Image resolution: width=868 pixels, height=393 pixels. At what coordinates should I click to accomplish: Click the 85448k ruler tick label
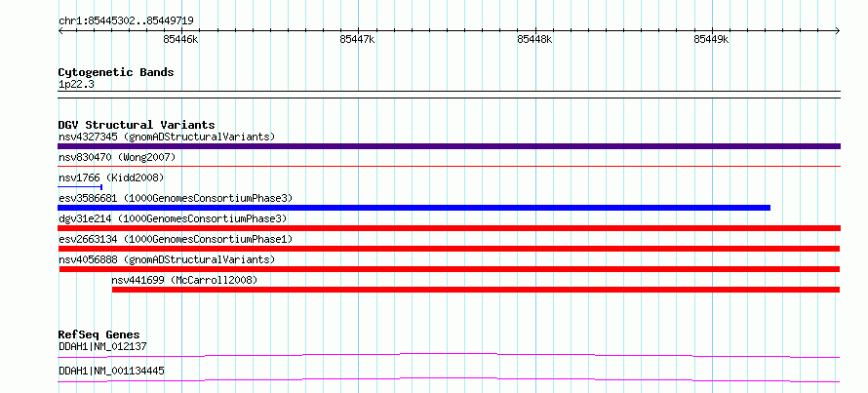534,39
